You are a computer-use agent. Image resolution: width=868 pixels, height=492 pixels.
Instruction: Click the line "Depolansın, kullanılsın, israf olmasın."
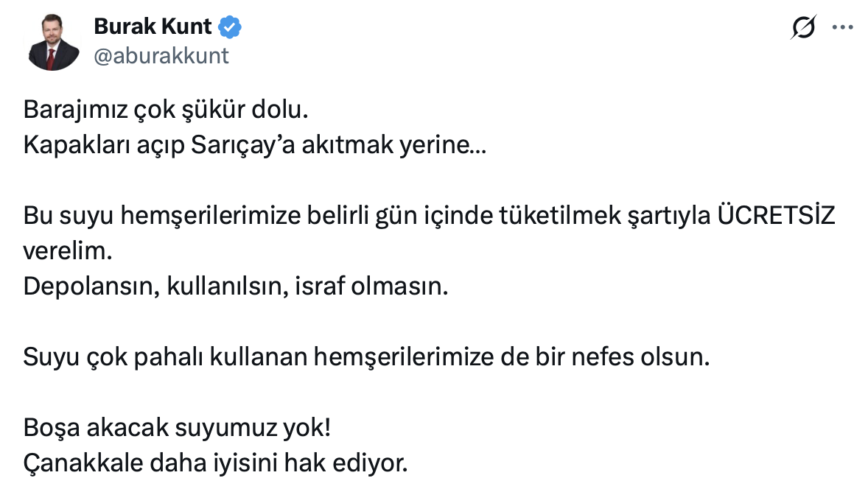(x=235, y=286)
